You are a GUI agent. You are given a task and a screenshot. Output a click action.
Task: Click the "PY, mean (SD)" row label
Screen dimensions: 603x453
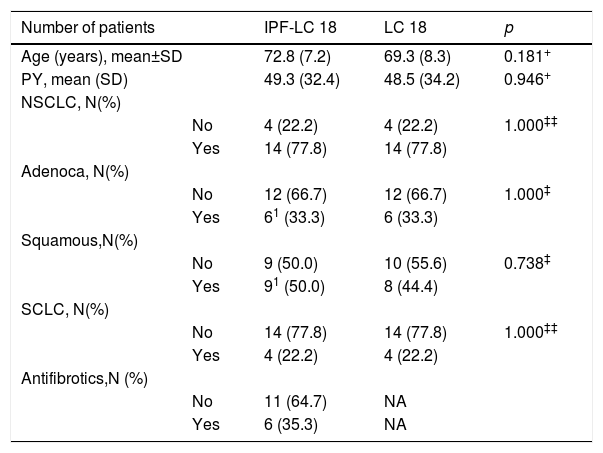[72, 79]
